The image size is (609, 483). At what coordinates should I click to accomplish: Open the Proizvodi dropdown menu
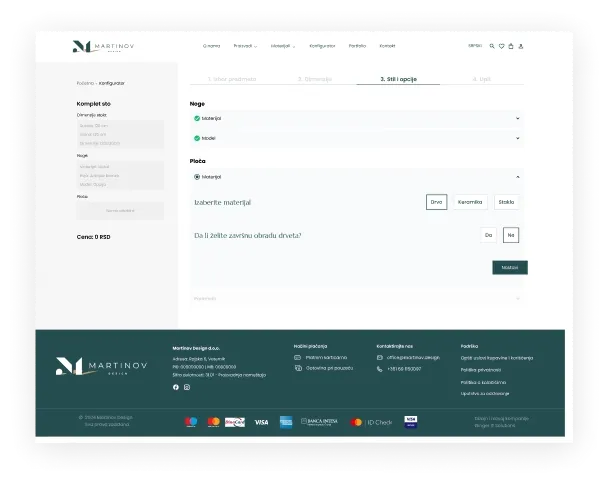coord(245,46)
